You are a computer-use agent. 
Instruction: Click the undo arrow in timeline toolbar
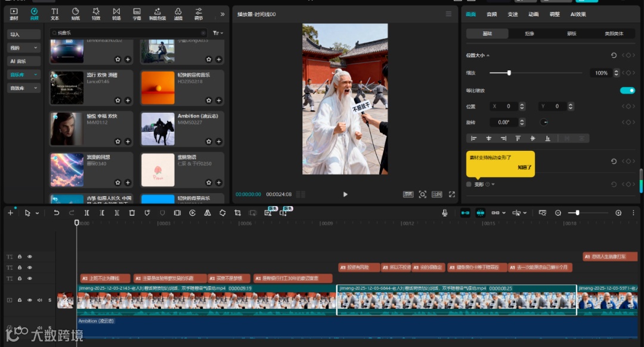click(57, 213)
